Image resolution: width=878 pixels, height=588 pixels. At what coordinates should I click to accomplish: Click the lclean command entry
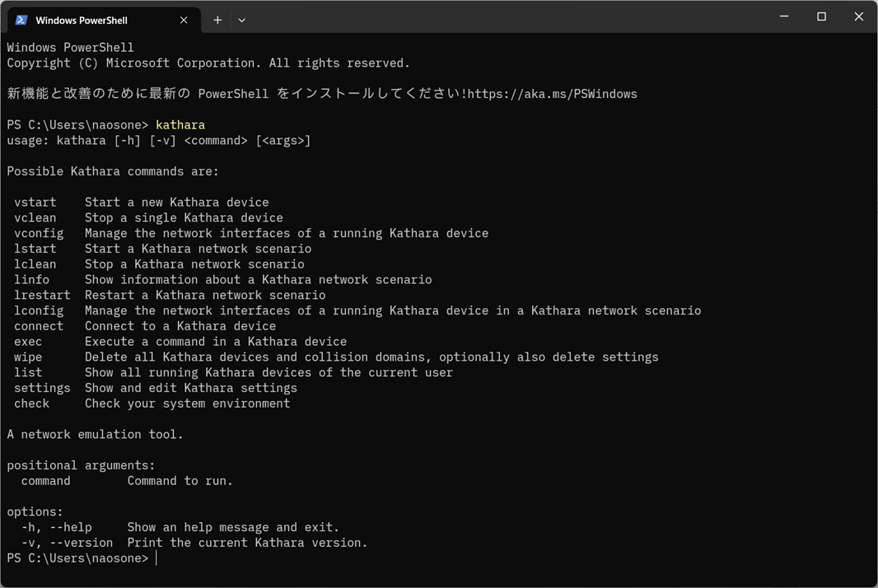tap(35, 264)
